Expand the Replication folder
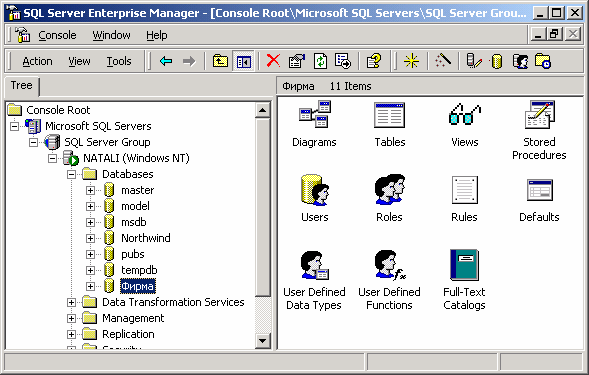Screen dimensions: 589x375 (x=71, y=334)
